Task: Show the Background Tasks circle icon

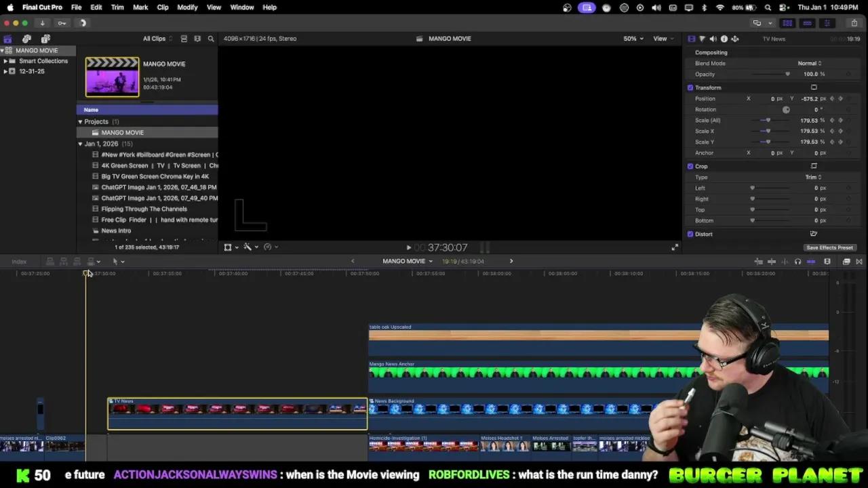Action: pos(83,23)
